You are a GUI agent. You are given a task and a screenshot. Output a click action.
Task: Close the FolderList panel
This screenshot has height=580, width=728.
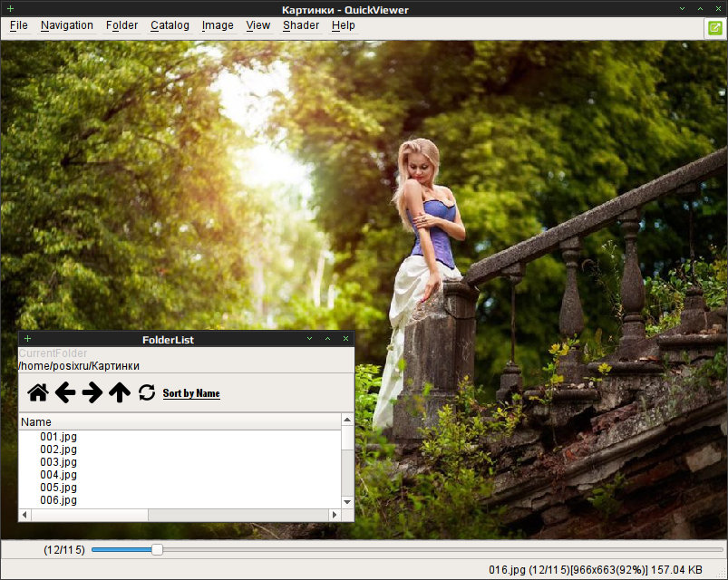point(345,339)
